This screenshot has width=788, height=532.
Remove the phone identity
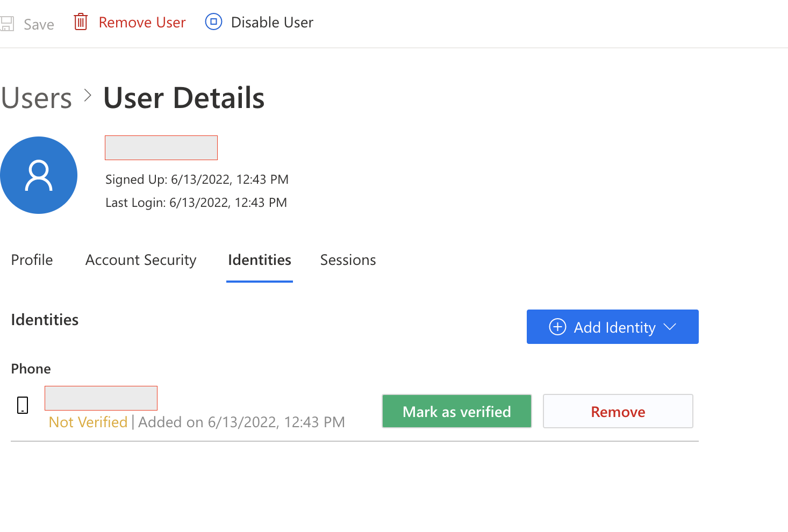click(x=617, y=411)
